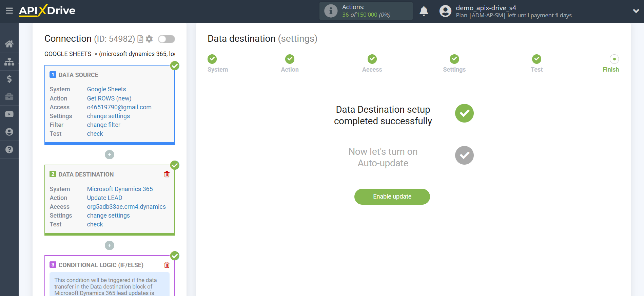Open the billing dollar sidebar icon

click(x=9, y=79)
